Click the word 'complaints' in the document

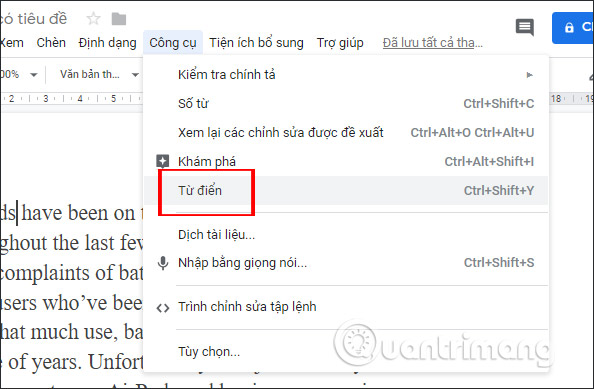(x=45, y=273)
